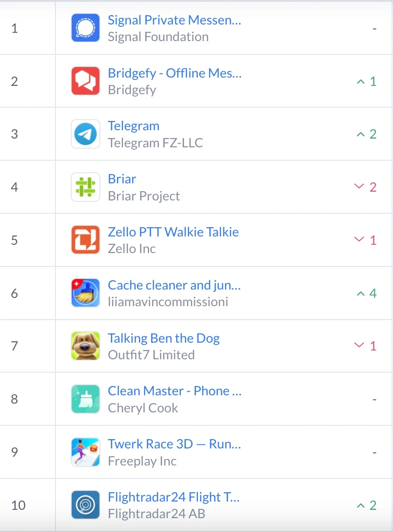
Task: Click the green Briar app icon
Action: tap(86, 187)
